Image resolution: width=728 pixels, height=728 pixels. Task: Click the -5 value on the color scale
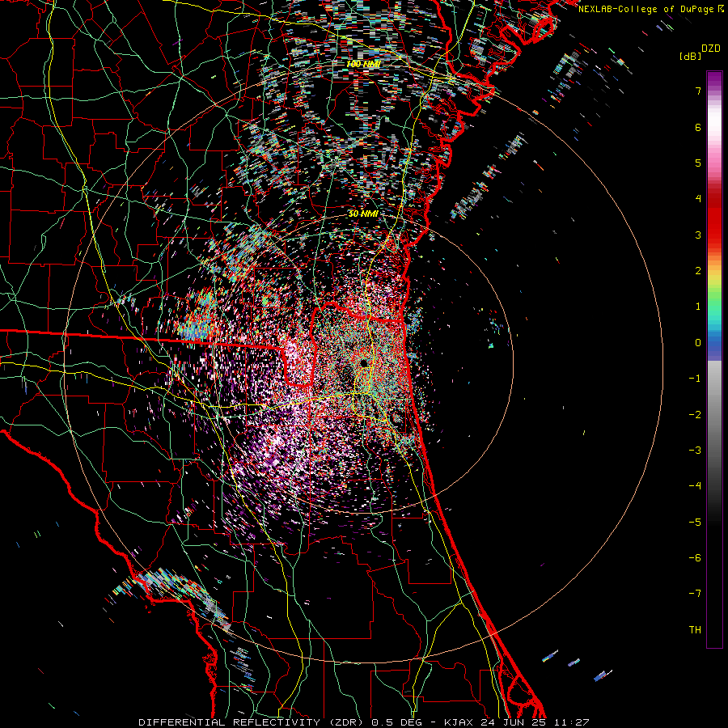pyautogui.click(x=695, y=523)
